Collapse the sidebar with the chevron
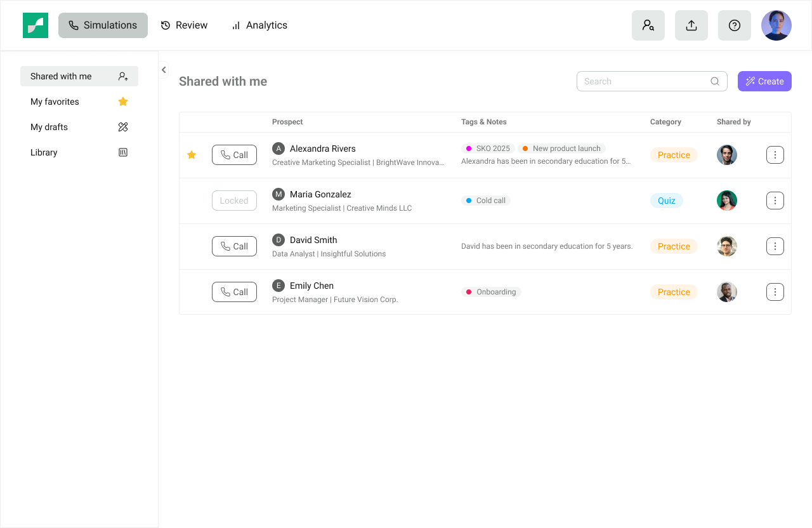The image size is (812, 528). tap(164, 70)
